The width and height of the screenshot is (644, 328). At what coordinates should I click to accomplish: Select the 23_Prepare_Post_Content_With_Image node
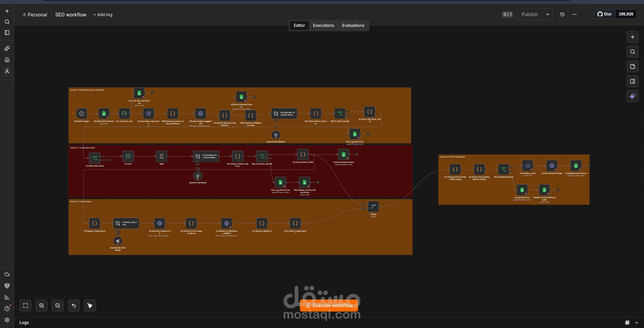pyautogui.click(x=455, y=170)
